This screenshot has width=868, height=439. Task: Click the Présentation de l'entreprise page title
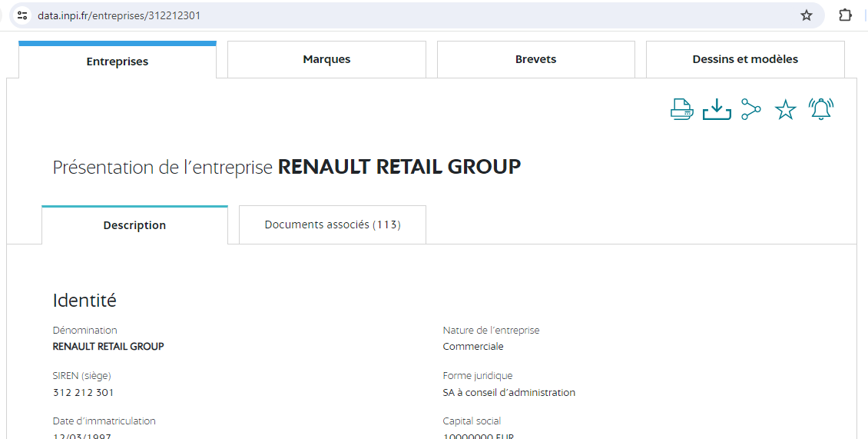pos(287,167)
